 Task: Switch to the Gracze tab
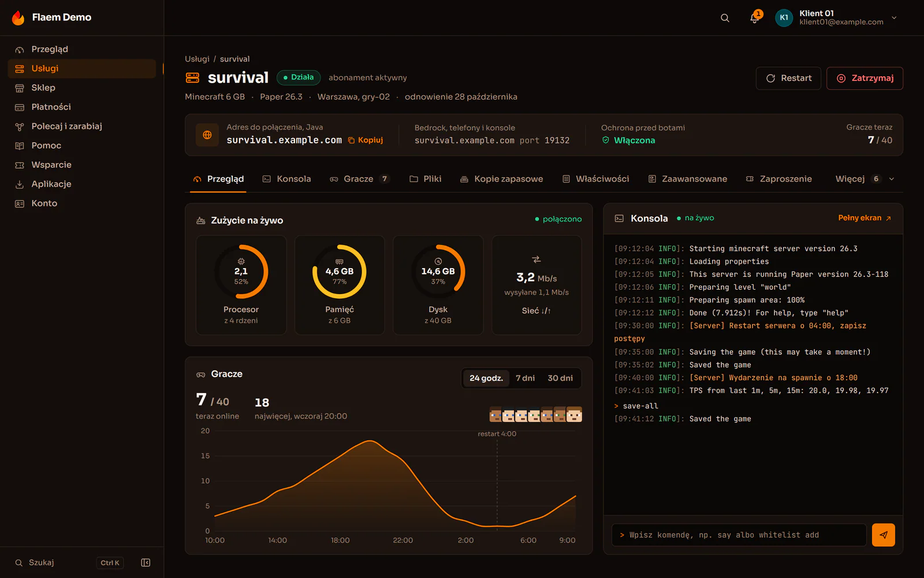coord(360,179)
